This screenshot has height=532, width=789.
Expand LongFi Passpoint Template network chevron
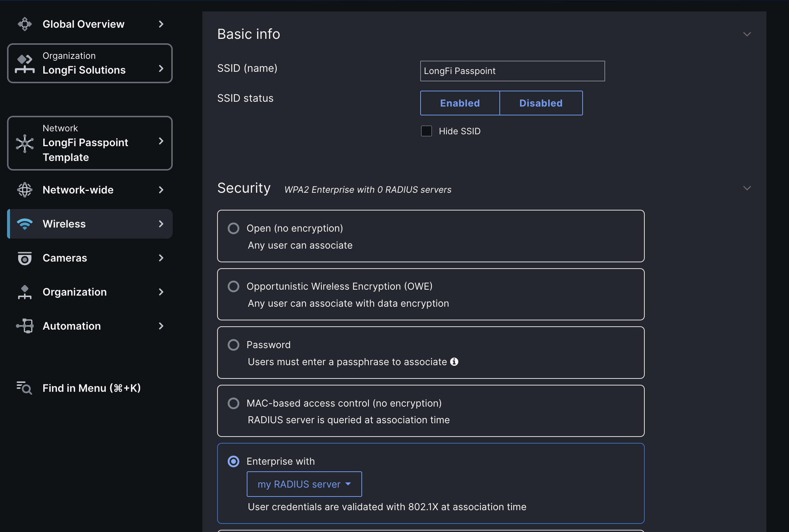[161, 141]
